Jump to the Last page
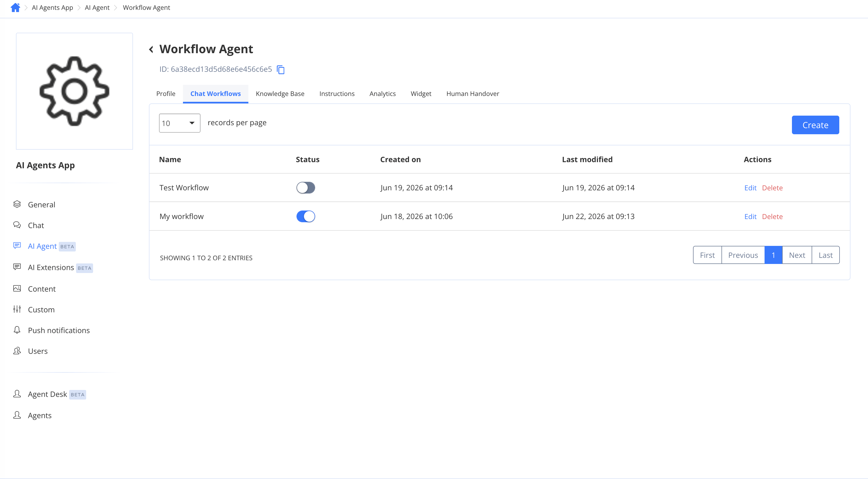Image resolution: width=868 pixels, height=479 pixels. (x=825, y=255)
